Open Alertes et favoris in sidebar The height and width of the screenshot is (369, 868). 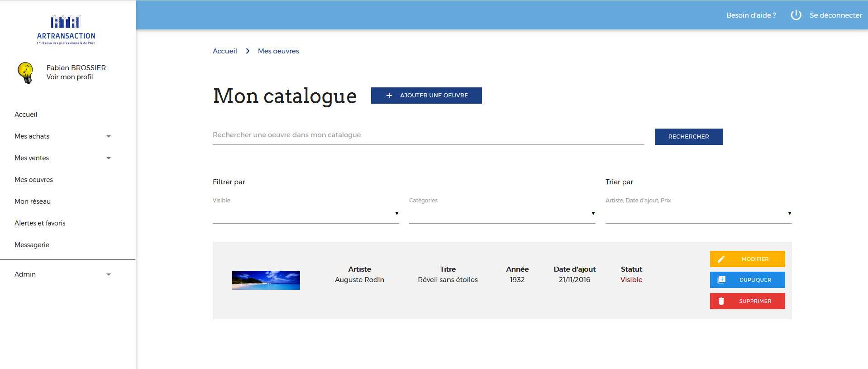[40, 223]
